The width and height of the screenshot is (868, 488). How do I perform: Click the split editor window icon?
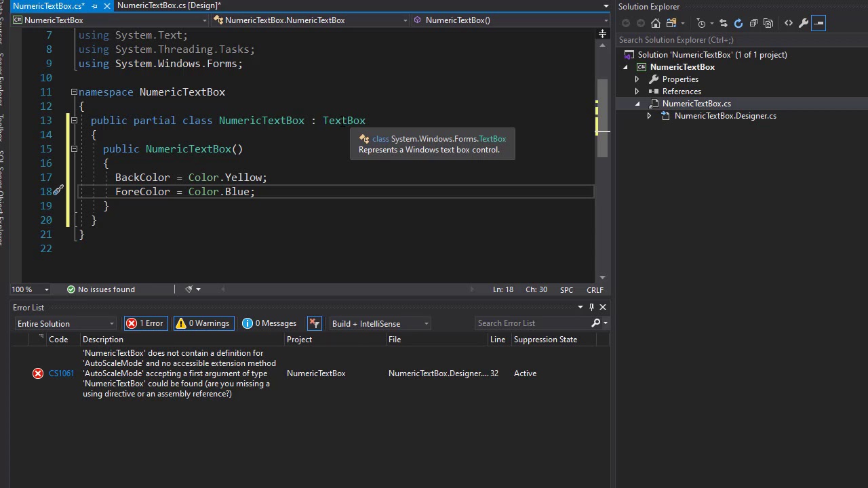pos(602,33)
